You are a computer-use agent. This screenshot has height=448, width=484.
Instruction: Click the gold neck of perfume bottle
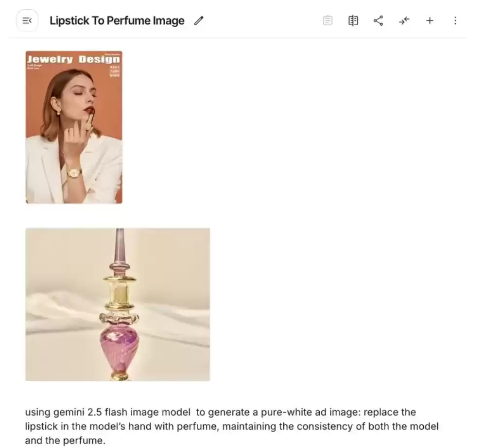(x=120, y=294)
